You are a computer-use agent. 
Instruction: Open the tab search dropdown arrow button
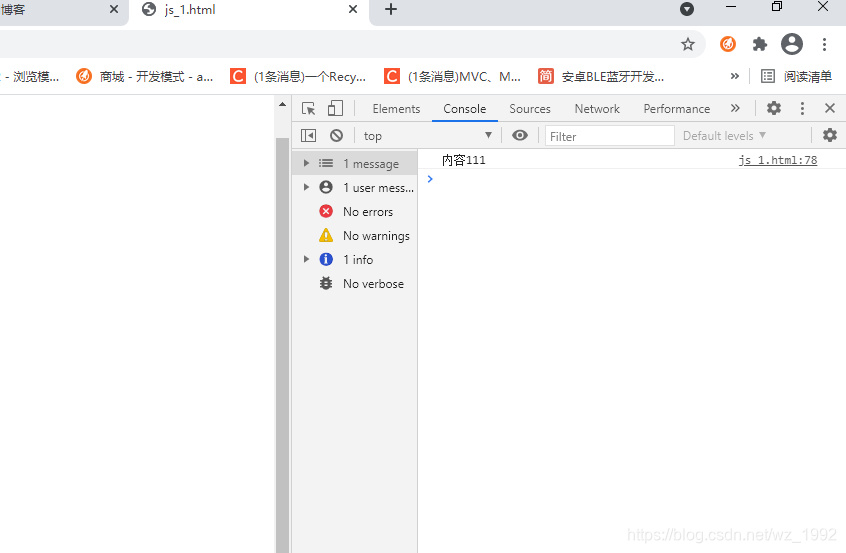coord(686,9)
